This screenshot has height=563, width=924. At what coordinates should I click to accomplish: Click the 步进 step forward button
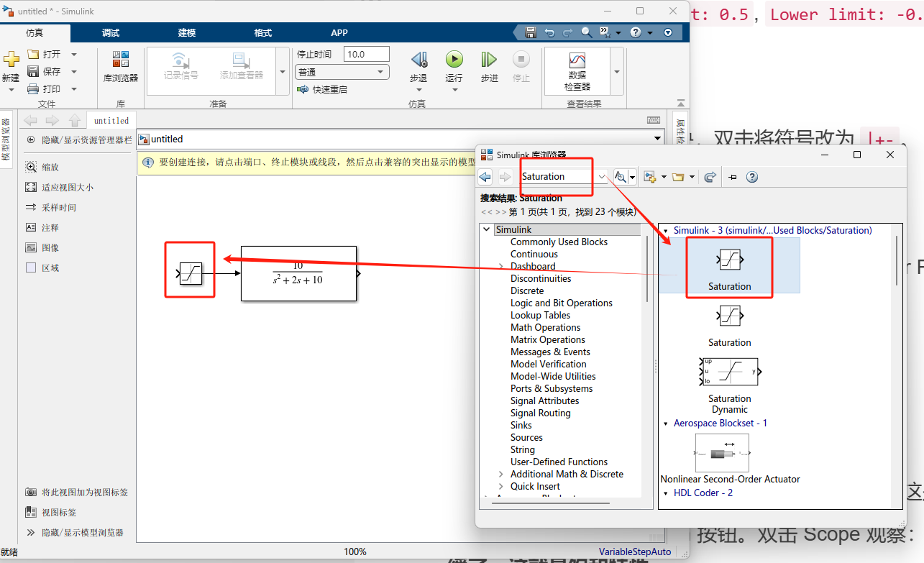tap(489, 67)
